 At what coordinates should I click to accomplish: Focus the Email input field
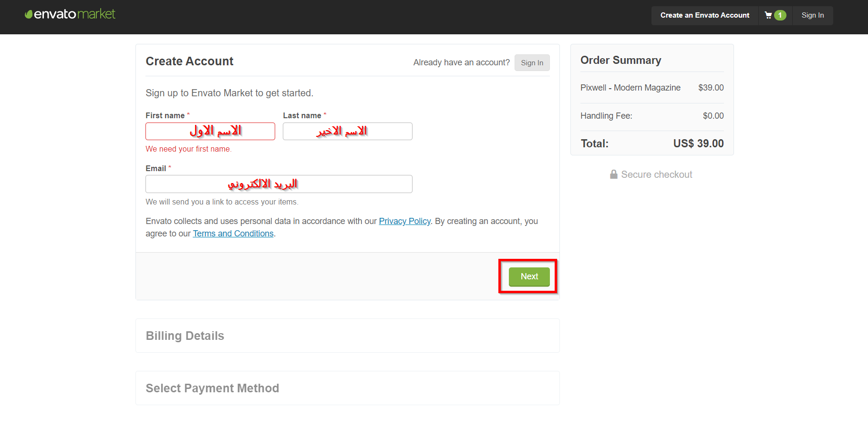[x=279, y=184]
